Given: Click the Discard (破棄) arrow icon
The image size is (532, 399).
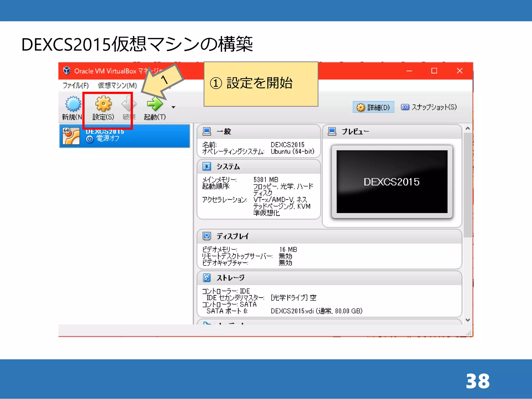Looking at the screenshot, I should tap(129, 104).
